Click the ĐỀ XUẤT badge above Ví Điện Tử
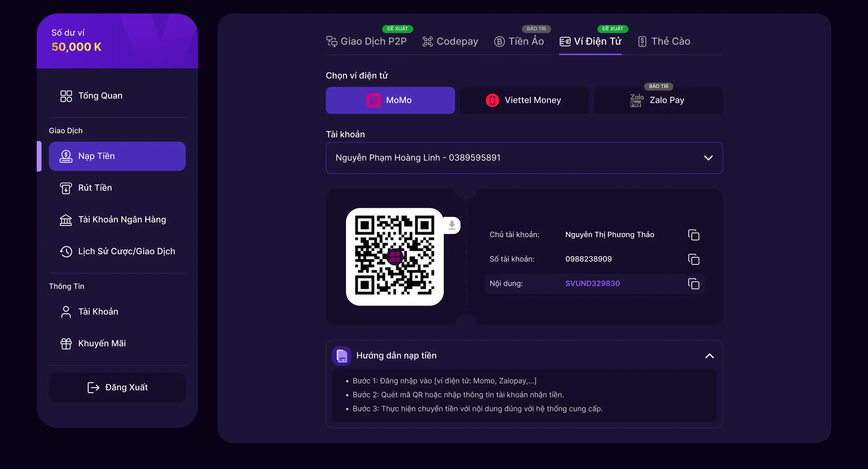The height and width of the screenshot is (469, 868). (613, 29)
